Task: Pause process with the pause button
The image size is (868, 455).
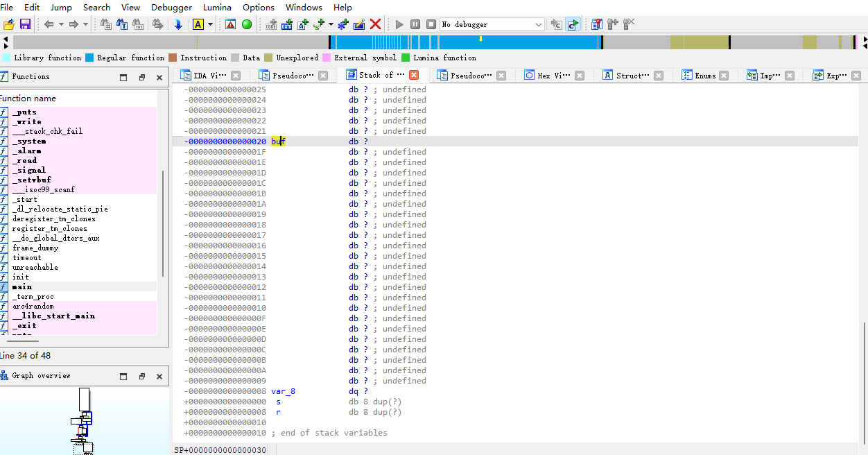Action: pos(415,24)
